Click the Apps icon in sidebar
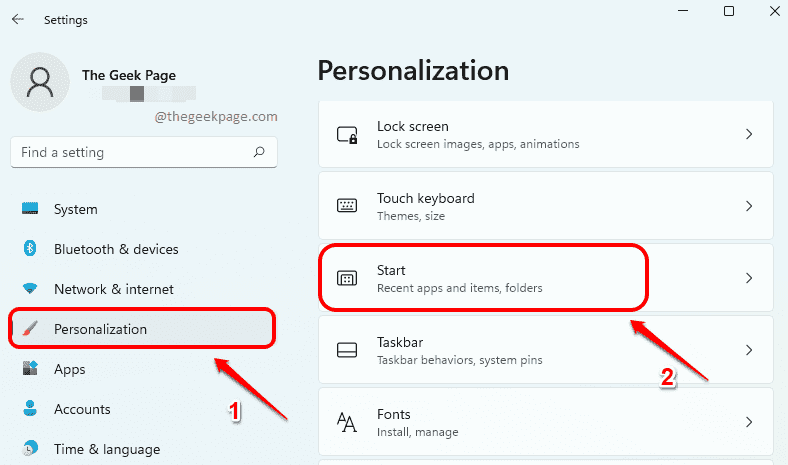 tap(30, 368)
